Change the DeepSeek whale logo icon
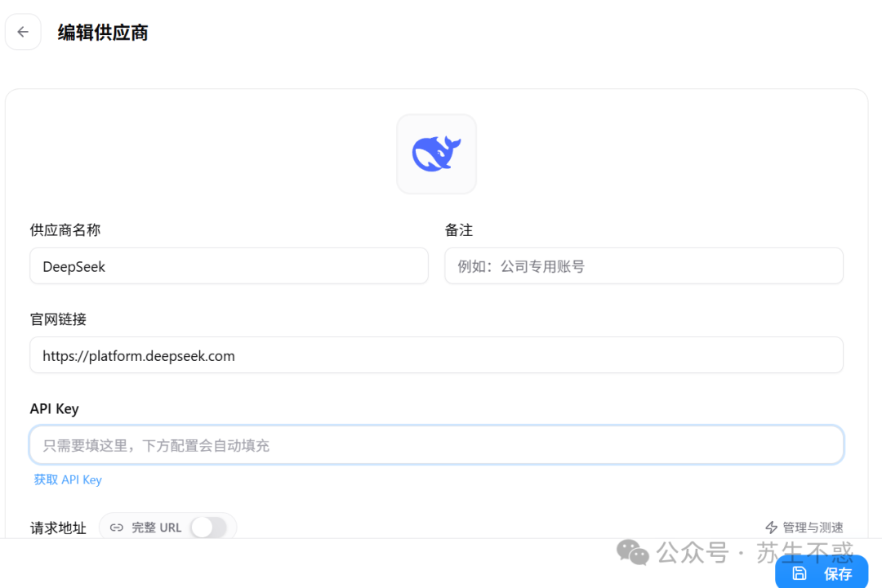This screenshot has height=588, width=882. 436,154
